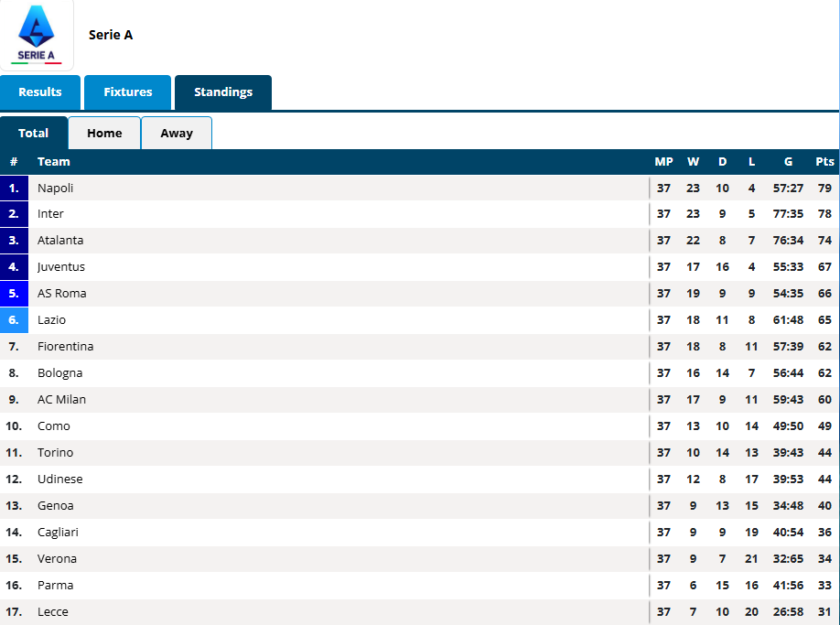840x625 pixels.
Task: Show the Away standings table
Action: [177, 133]
